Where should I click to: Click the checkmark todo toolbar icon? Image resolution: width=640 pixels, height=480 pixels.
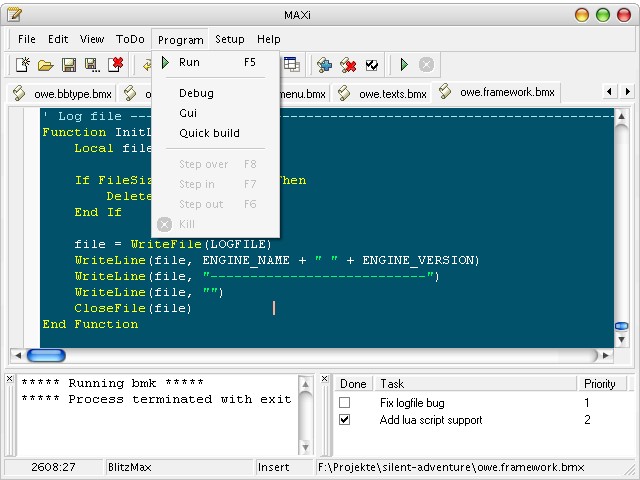click(x=371, y=65)
